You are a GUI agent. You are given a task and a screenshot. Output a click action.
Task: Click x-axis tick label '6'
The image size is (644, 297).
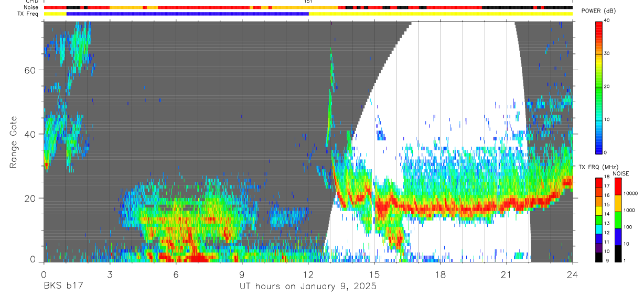coord(176,274)
